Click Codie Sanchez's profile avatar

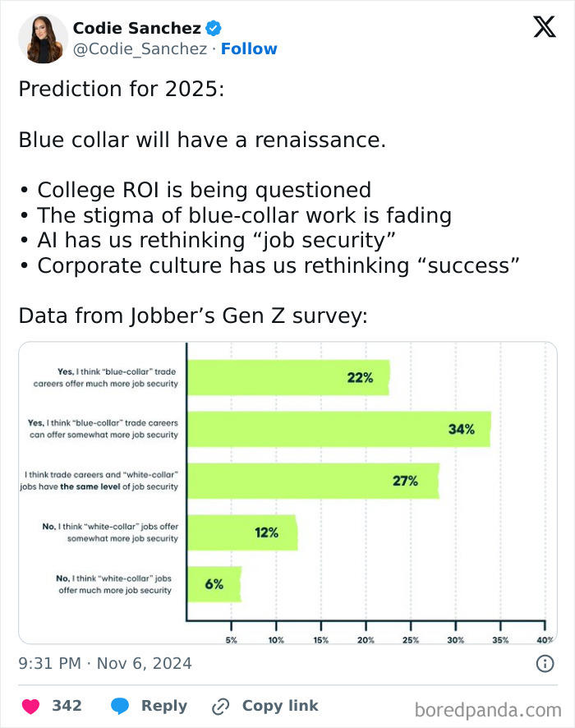[x=41, y=37]
